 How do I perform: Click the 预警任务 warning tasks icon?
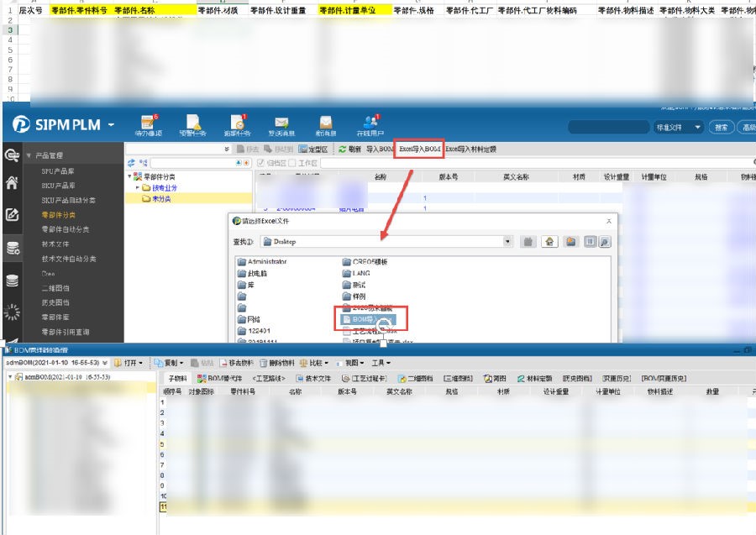click(192, 125)
